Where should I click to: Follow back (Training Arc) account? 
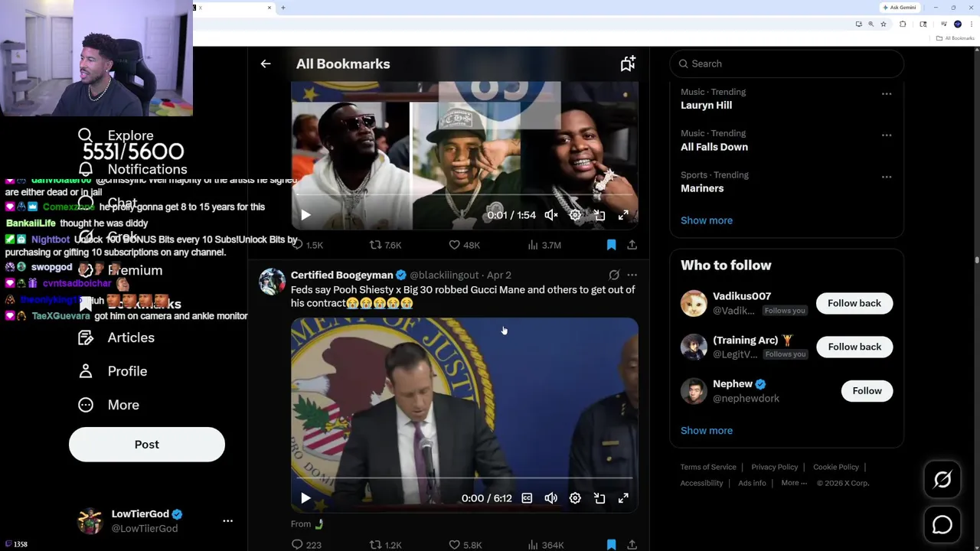pyautogui.click(x=854, y=347)
